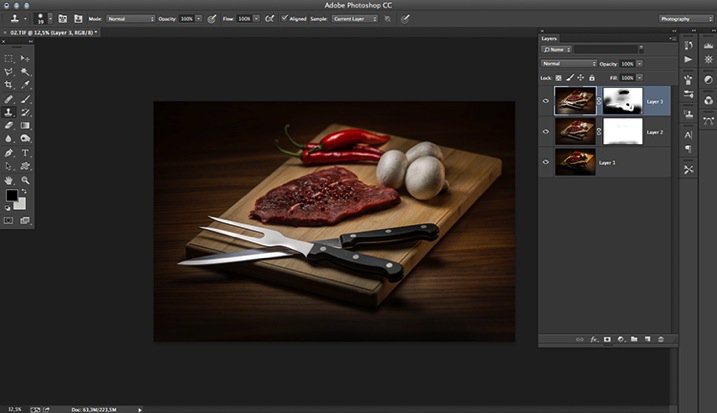The height and width of the screenshot is (413, 717).
Task: Toggle the Aligned checkbox
Action: (x=283, y=19)
